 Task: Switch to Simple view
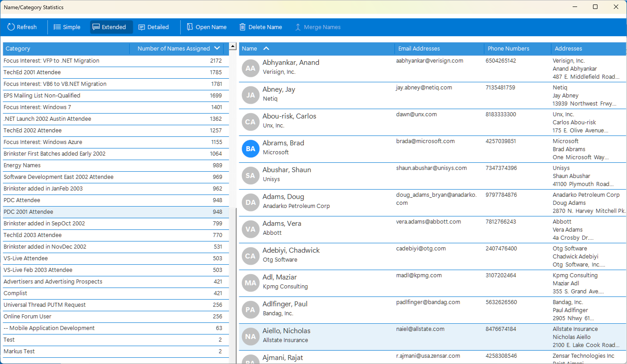click(67, 27)
